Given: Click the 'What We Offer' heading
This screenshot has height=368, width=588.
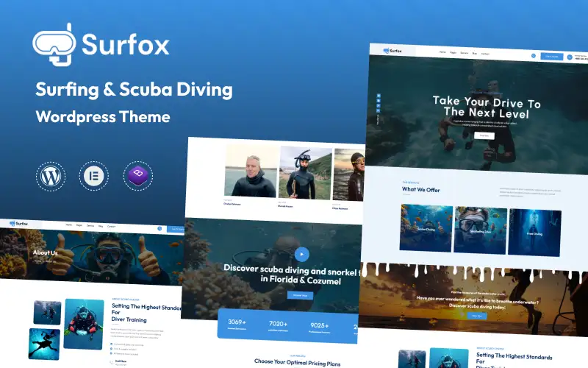Looking at the screenshot, I should [x=420, y=190].
